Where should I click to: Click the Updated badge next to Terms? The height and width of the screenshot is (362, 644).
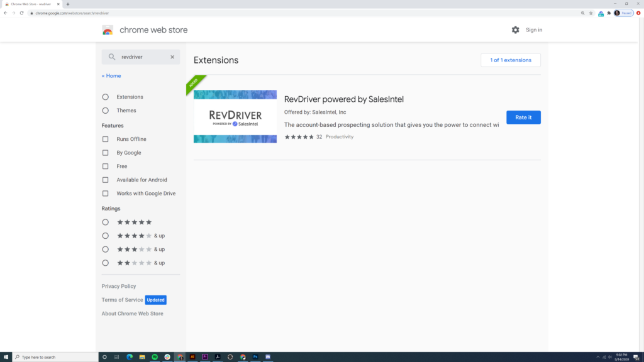(x=156, y=300)
